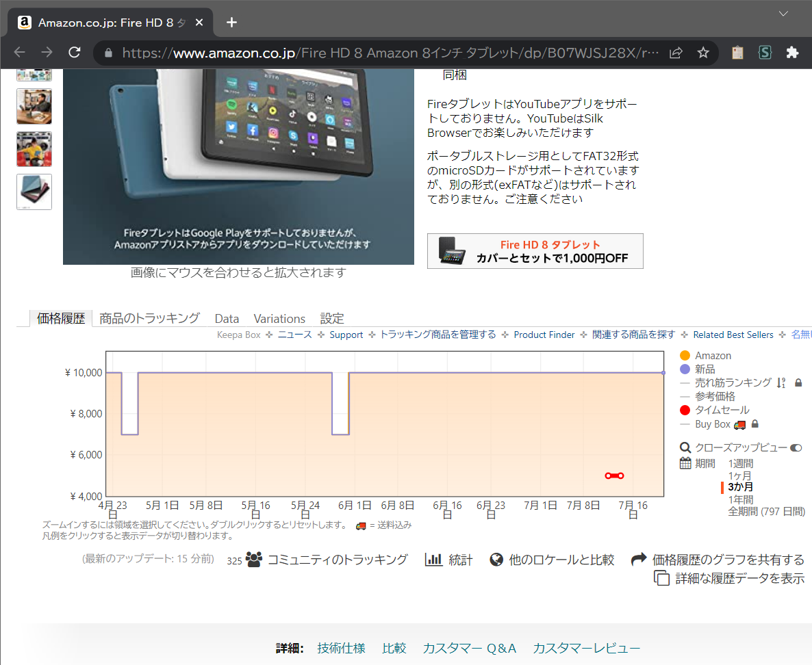This screenshot has height=665, width=812.
Task: Click the address bar URL
Action: (390, 53)
